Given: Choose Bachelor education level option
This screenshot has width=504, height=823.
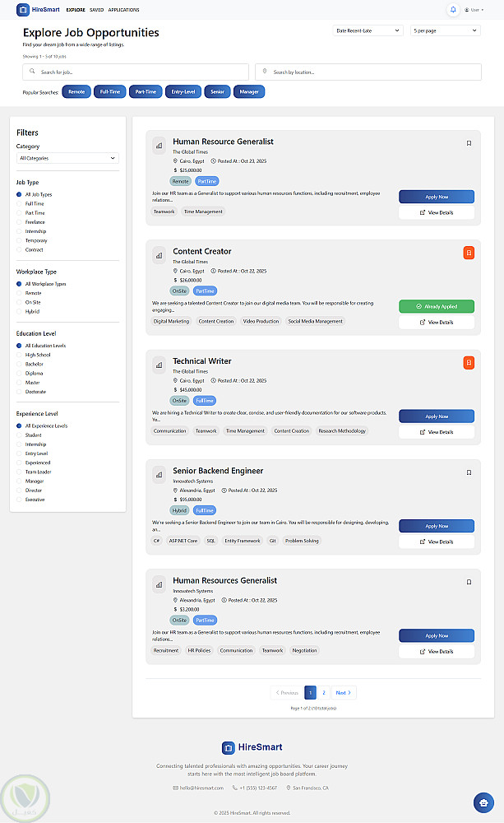Looking at the screenshot, I should pyautogui.click(x=20, y=364).
